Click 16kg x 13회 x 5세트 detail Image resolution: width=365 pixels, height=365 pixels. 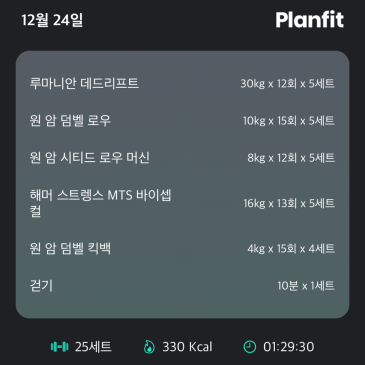(x=289, y=203)
